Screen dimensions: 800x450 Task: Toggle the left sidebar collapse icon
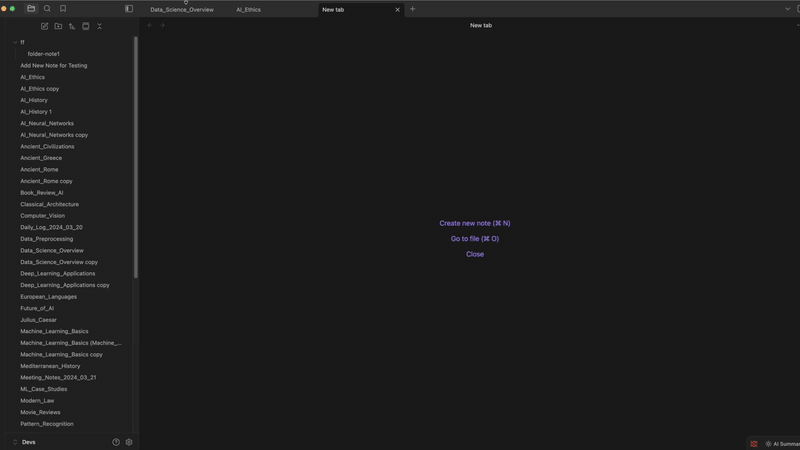point(129,9)
